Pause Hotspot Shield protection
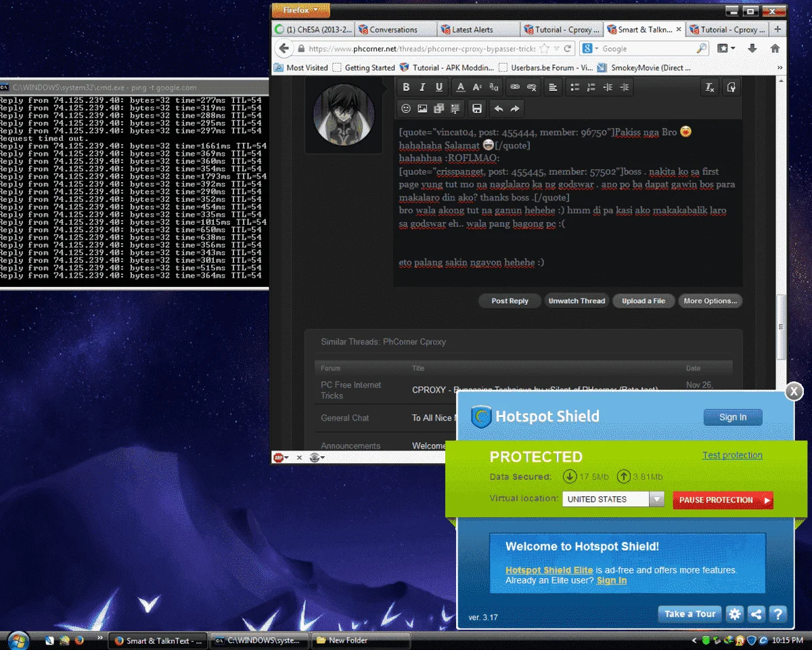812x650 pixels. 723,500
